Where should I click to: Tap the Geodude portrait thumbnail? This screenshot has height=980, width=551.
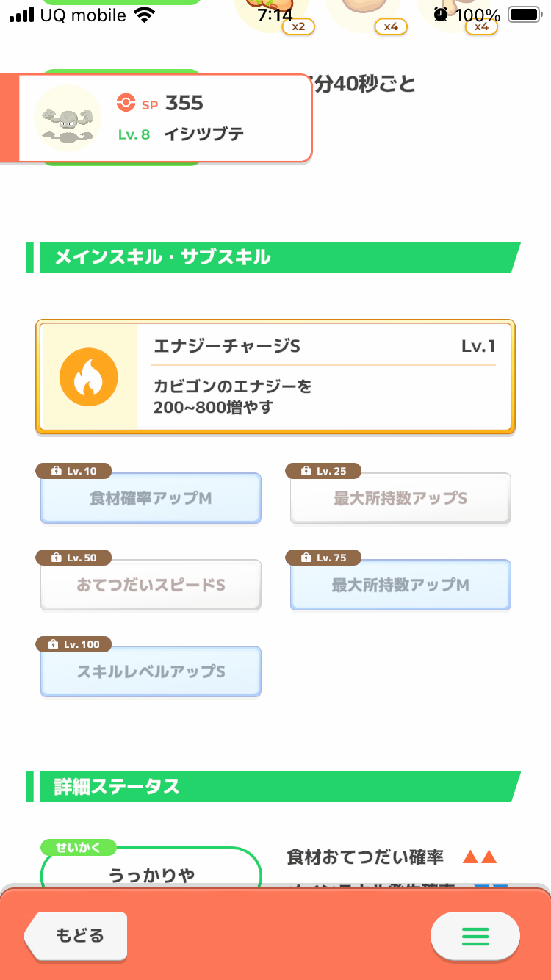[x=68, y=118]
